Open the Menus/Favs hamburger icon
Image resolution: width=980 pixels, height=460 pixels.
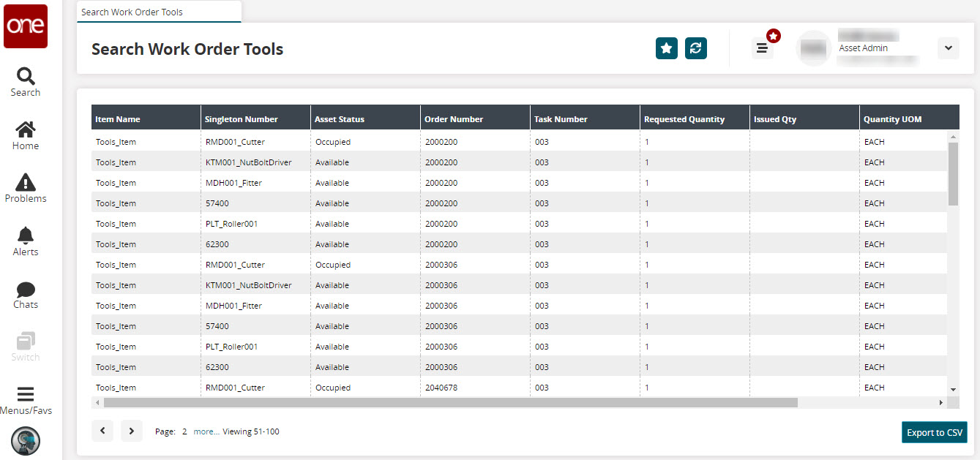click(26, 399)
